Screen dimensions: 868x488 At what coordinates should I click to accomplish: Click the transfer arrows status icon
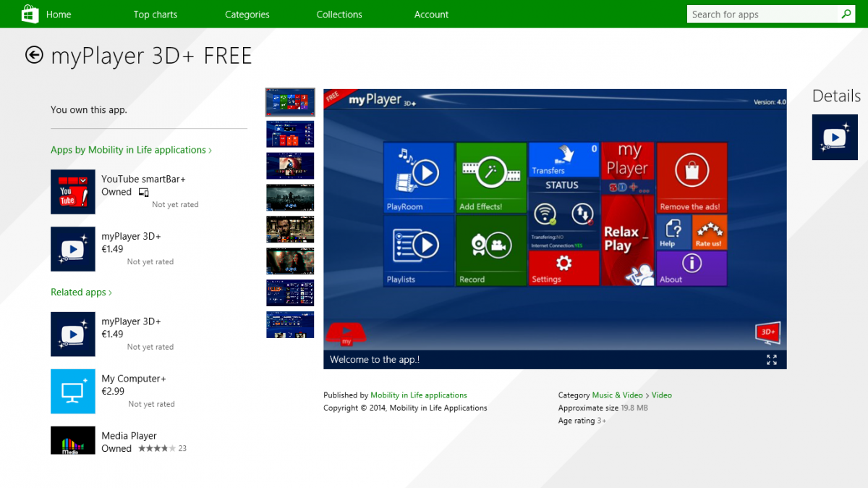click(582, 214)
